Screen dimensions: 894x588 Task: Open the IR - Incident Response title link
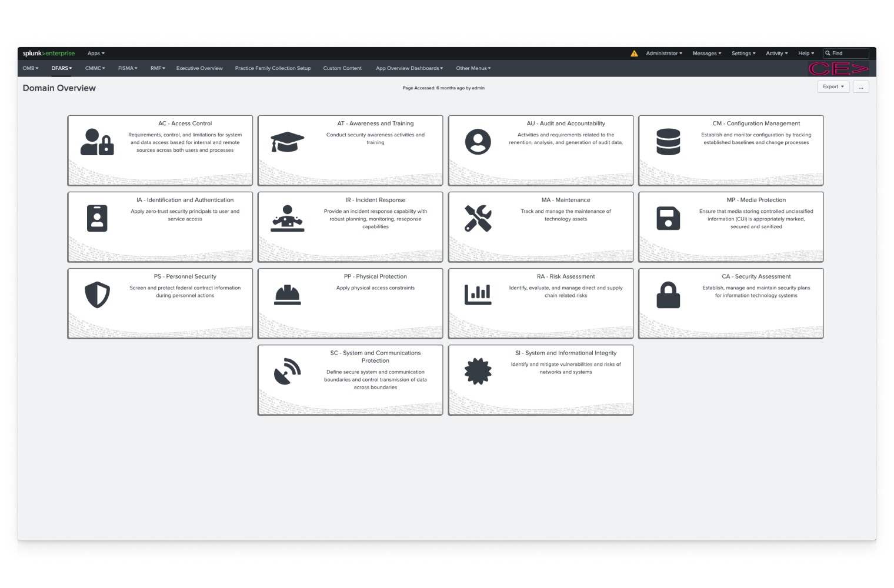pos(375,200)
